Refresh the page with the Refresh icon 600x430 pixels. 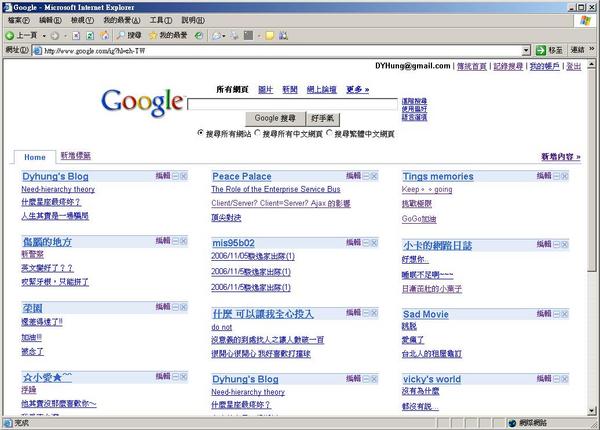click(x=90, y=36)
